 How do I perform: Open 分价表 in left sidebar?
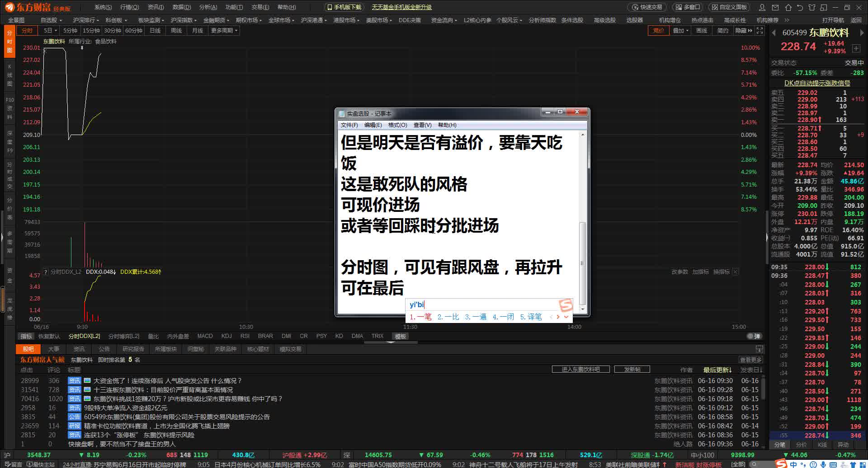click(x=9, y=208)
